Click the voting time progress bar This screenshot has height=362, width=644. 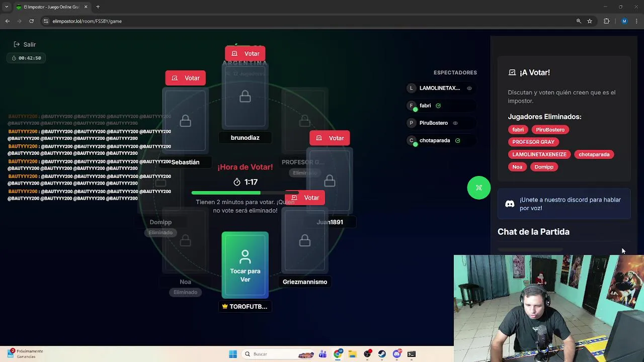[x=245, y=193]
